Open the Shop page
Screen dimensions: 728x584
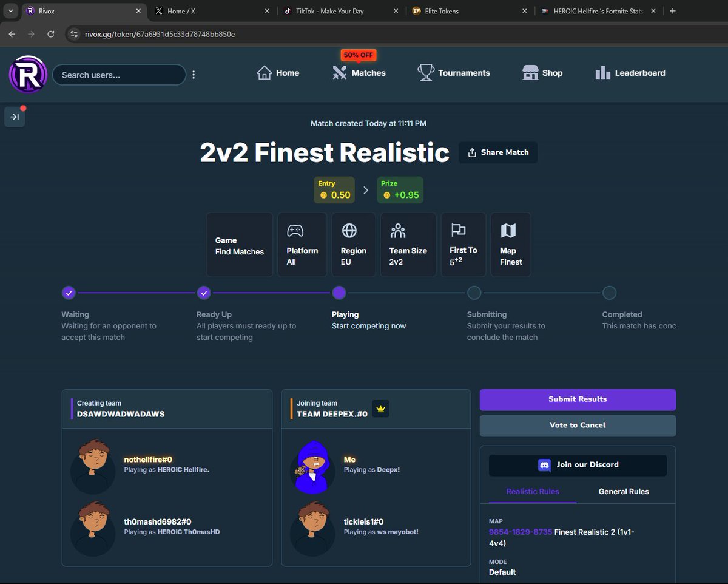(x=542, y=73)
